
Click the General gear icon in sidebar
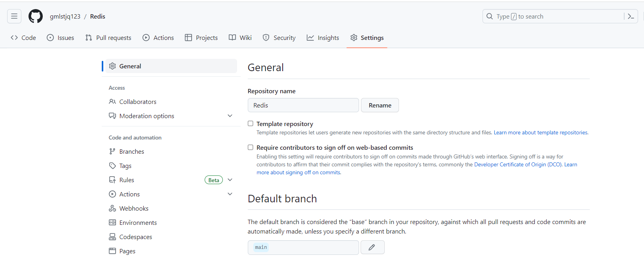click(112, 66)
